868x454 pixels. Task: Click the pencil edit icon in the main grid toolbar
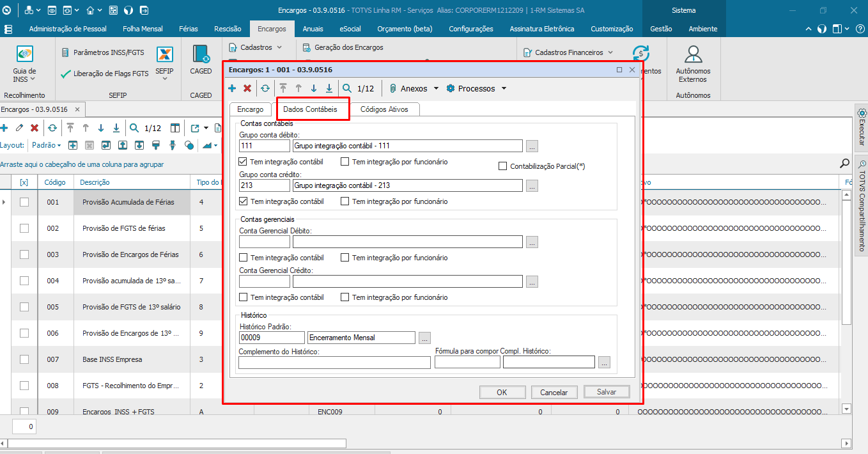coord(19,128)
